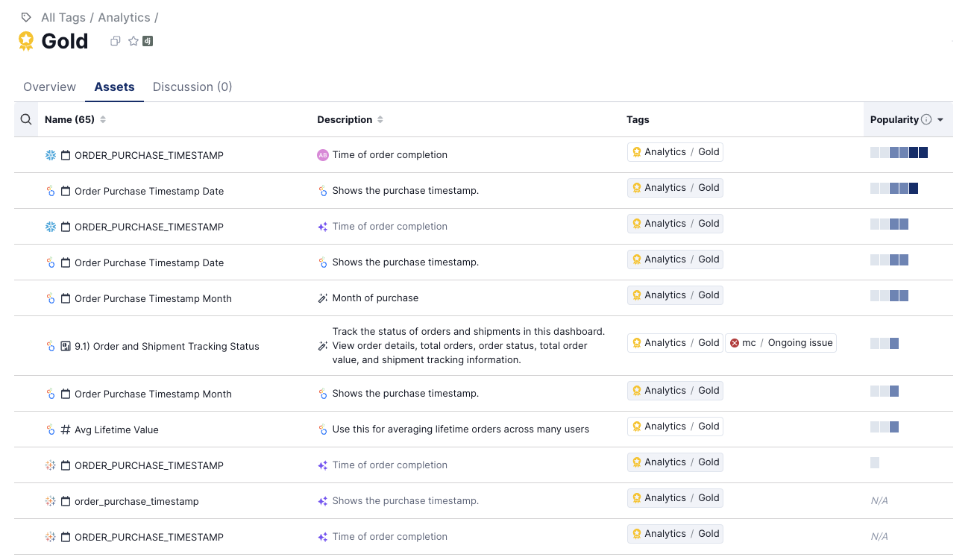Viewport: 977px width, 560px height.
Task: Click the dj avatar badge next to Gold
Action: [148, 42]
